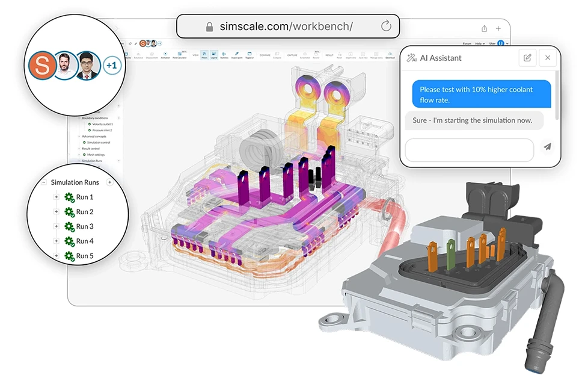This screenshot has height=375, width=588.
Task: Collapse the Simulation Runs tree
Action: [44, 182]
